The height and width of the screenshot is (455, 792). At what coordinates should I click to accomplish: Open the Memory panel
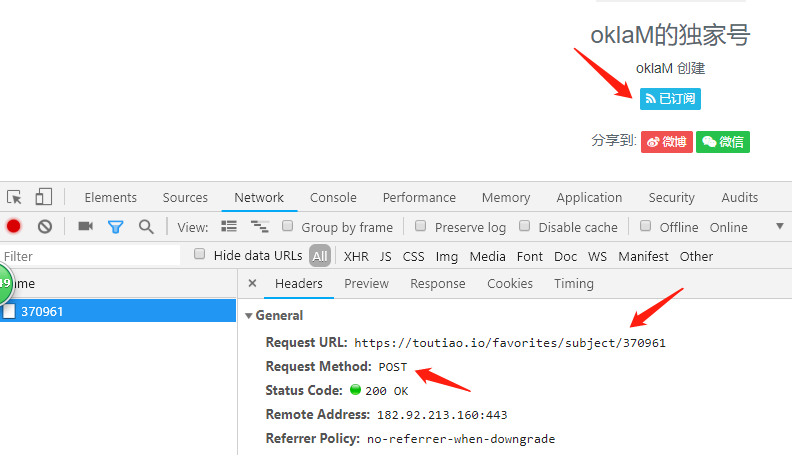pyautogui.click(x=506, y=197)
